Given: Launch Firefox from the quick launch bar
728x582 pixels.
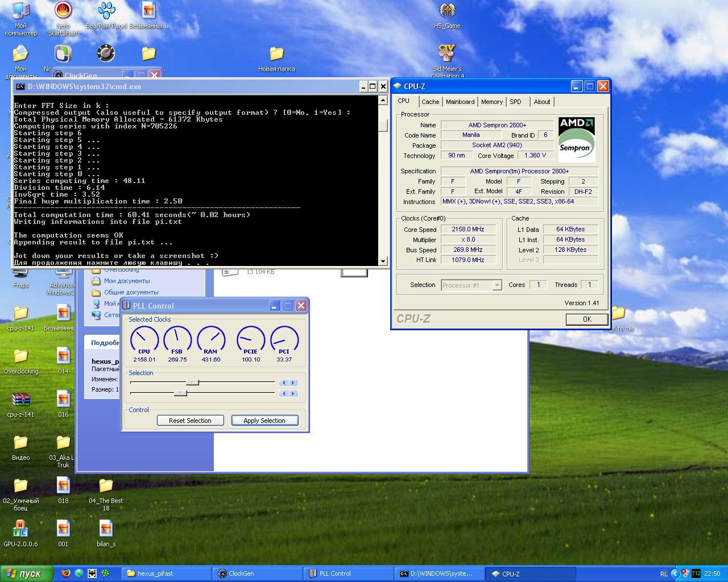Looking at the screenshot, I should pyautogui.click(x=66, y=573).
